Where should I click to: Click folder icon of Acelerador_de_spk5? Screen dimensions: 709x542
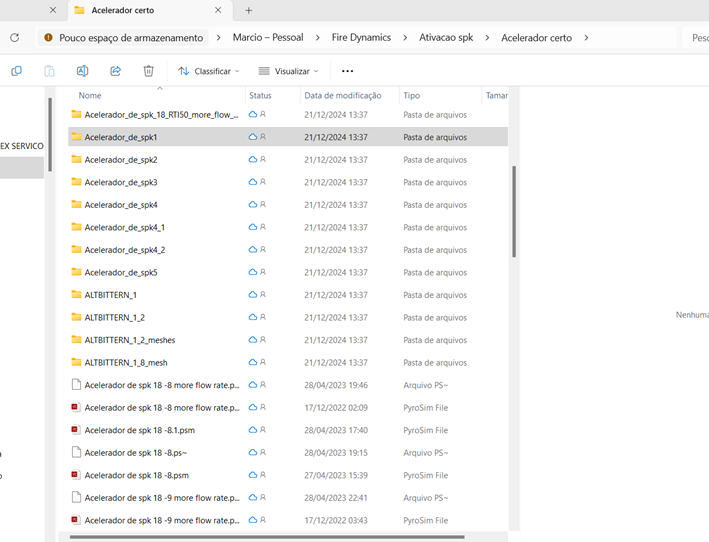click(76, 272)
